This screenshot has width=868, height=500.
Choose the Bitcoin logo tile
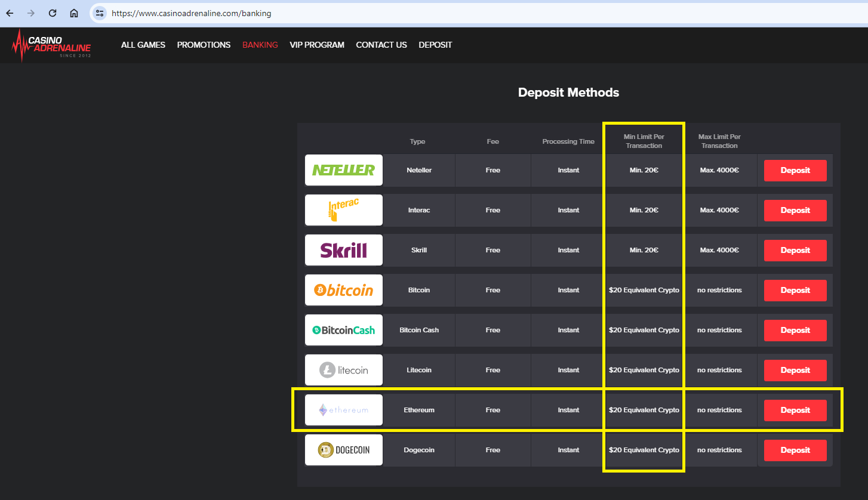343,290
